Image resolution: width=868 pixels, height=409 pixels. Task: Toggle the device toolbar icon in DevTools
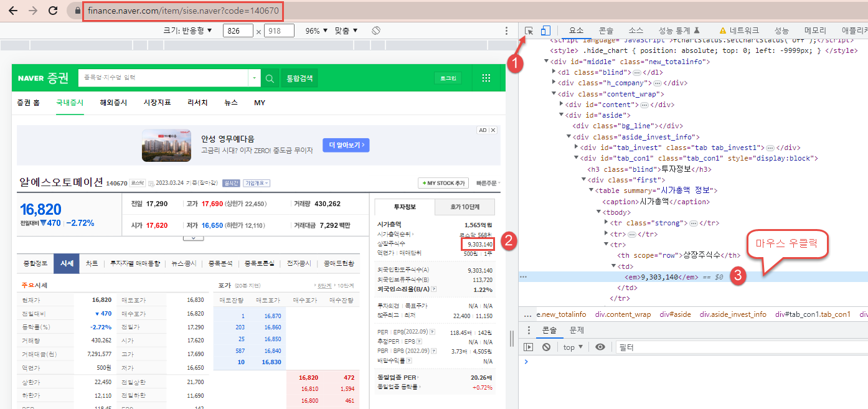pos(545,31)
